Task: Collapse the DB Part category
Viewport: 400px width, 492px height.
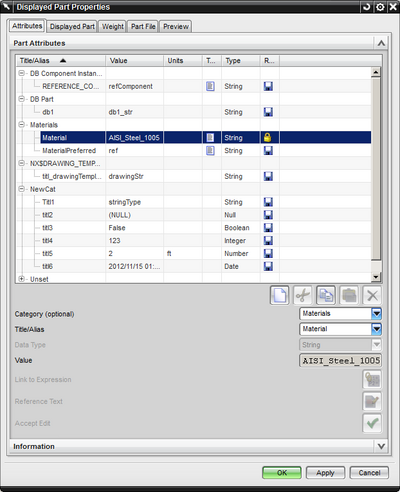Action: 22,99
